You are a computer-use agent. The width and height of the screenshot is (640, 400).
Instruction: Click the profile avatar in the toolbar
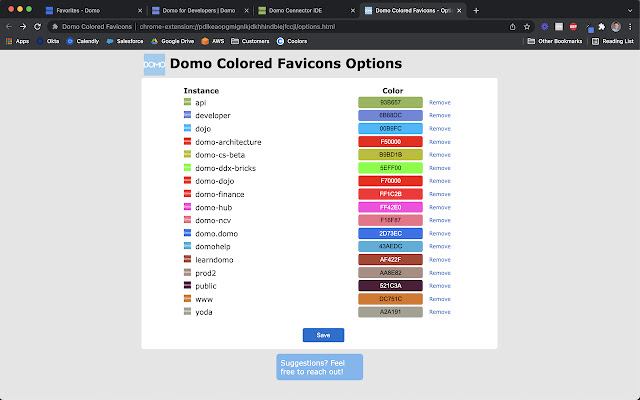[616, 27]
